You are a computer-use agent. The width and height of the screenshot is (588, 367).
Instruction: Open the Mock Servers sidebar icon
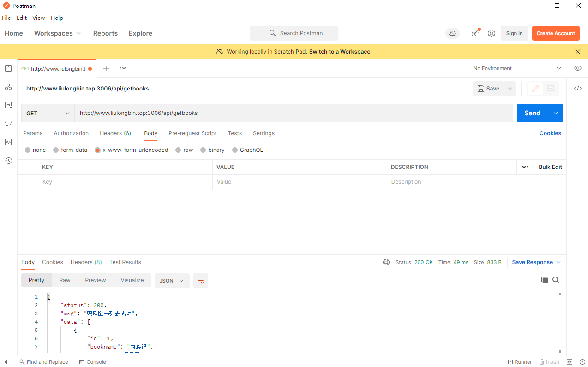pyautogui.click(x=8, y=124)
